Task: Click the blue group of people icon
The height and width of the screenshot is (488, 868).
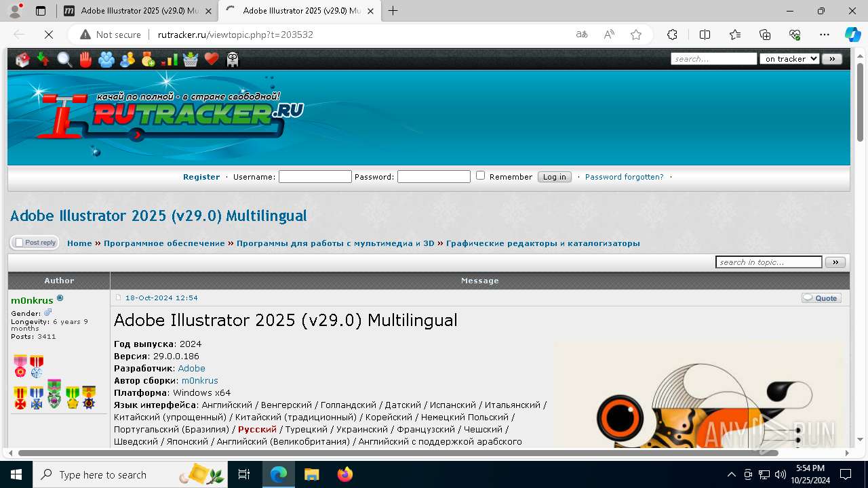Action: click(x=106, y=60)
